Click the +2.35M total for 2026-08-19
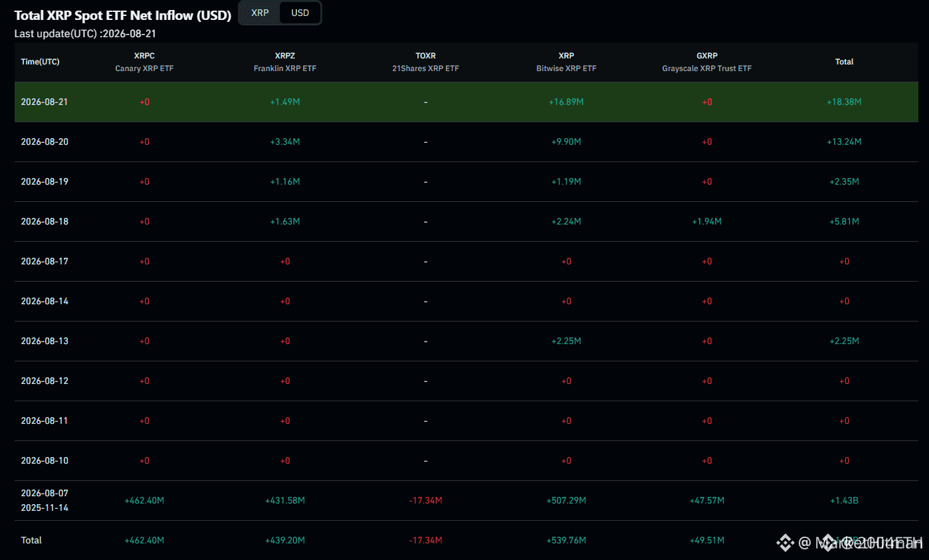The image size is (929, 560). (844, 181)
